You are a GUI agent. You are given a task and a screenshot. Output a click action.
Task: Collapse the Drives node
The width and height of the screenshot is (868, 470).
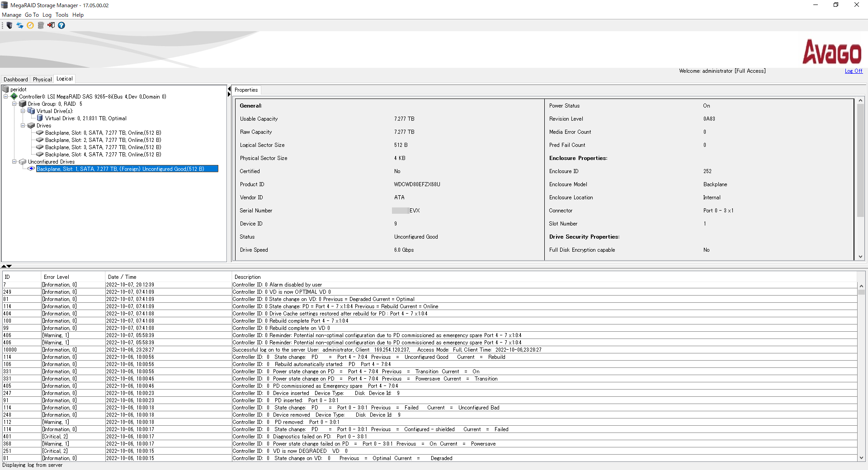point(23,125)
